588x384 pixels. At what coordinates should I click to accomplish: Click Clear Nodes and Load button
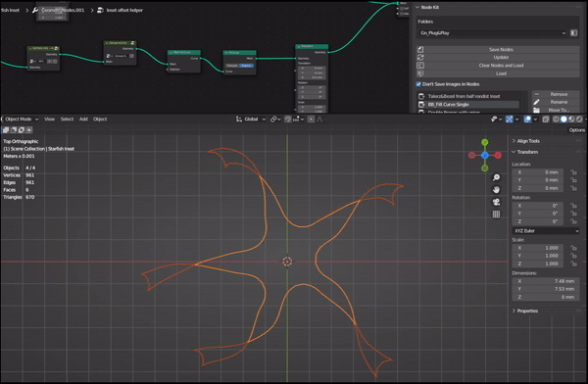[498, 66]
